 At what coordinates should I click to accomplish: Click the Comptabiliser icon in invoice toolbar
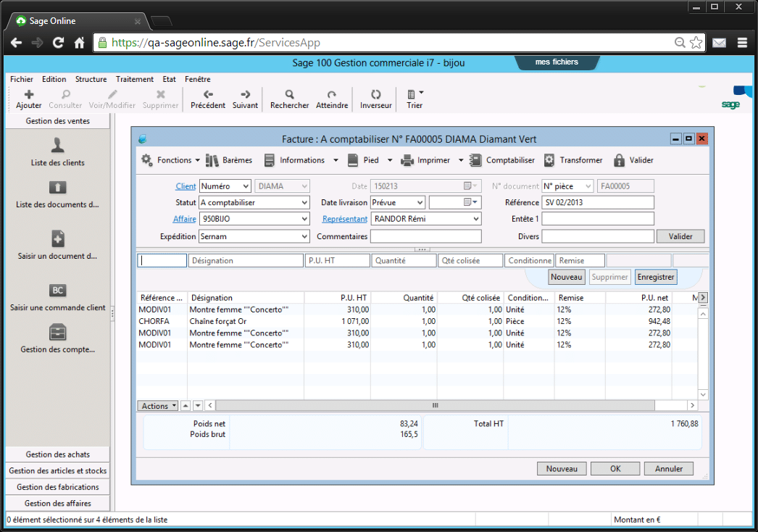475,160
